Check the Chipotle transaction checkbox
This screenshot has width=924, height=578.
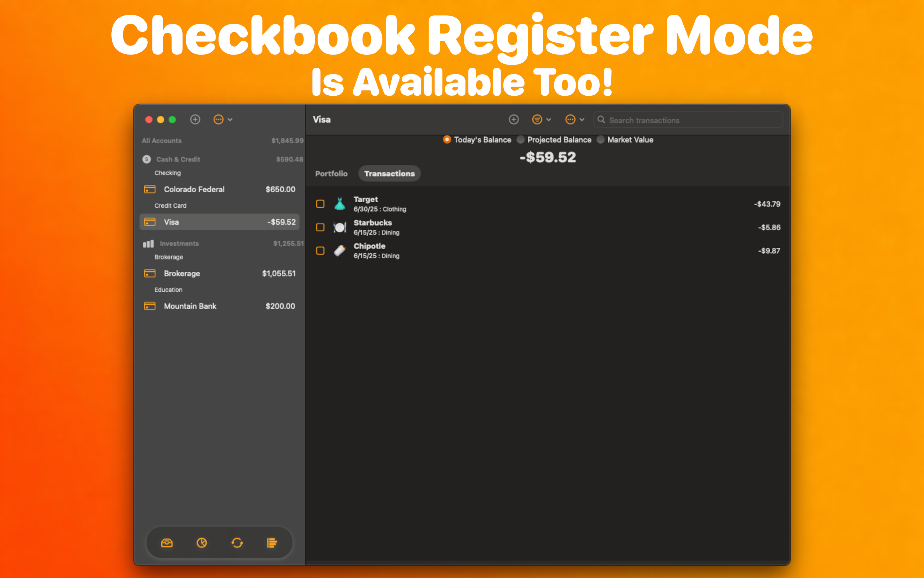(x=320, y=251)
